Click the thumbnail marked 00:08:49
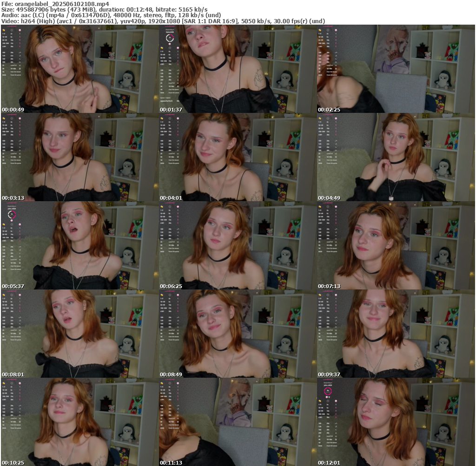This screenshot has height=466, width=476. point(238,334)
